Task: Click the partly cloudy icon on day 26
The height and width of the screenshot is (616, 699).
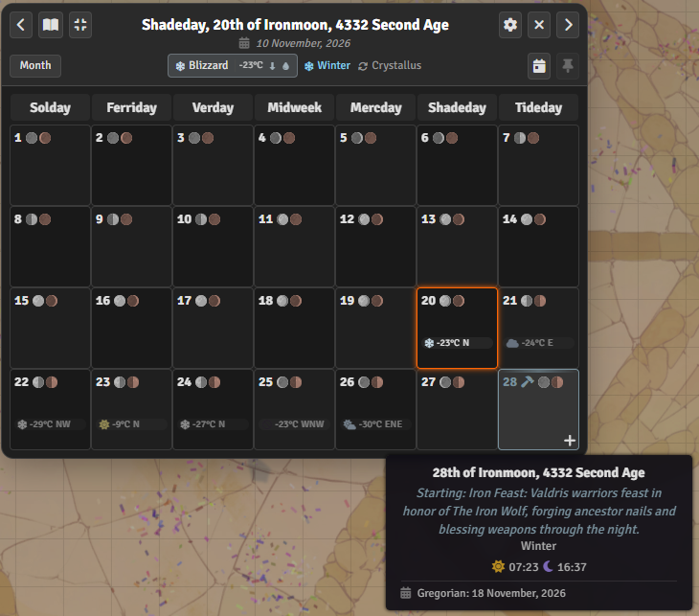Action: 349,424
